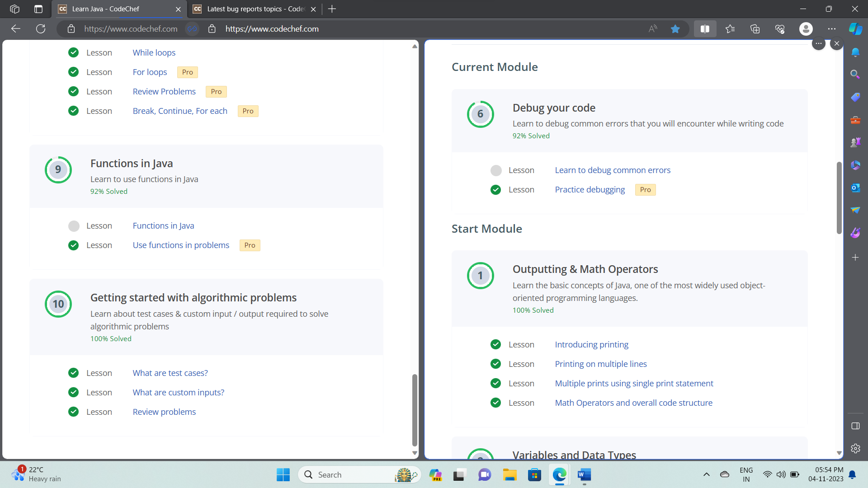Open the What are test cases? lesson
The image size is (868, 488).
pos(170,373)
